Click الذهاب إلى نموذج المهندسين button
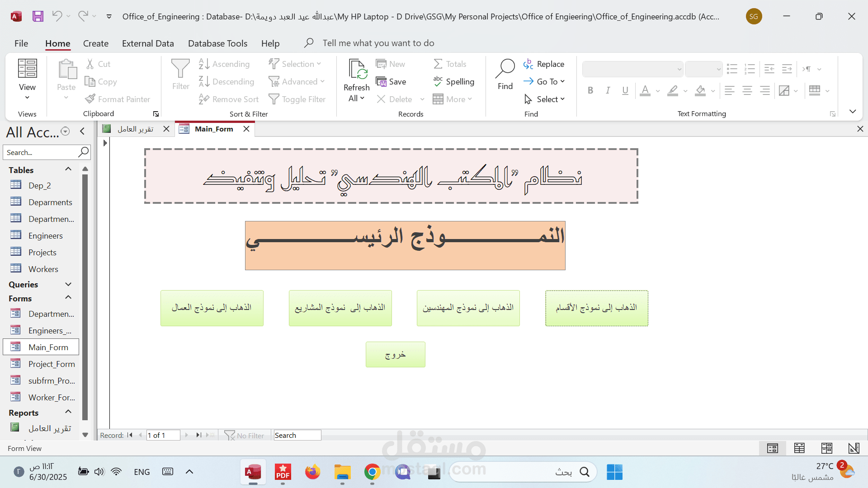The height and width of the screenshot is (488, 868). click(x=468, y=308)
